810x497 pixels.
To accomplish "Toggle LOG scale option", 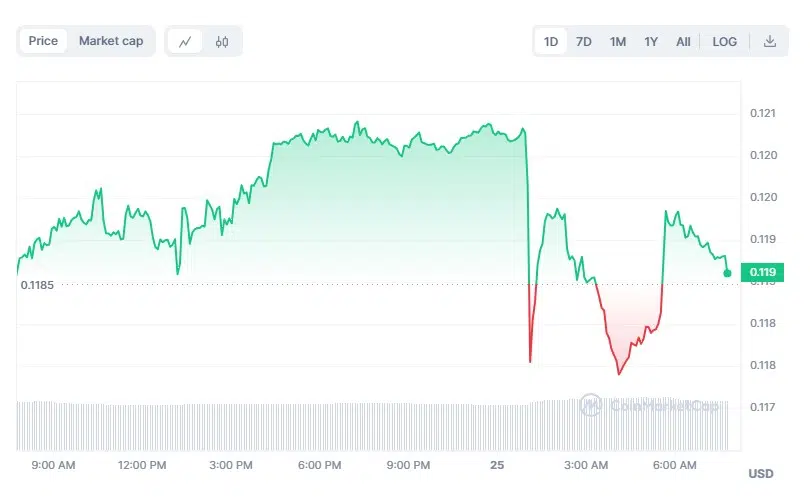I will click(x=725, y=42).
